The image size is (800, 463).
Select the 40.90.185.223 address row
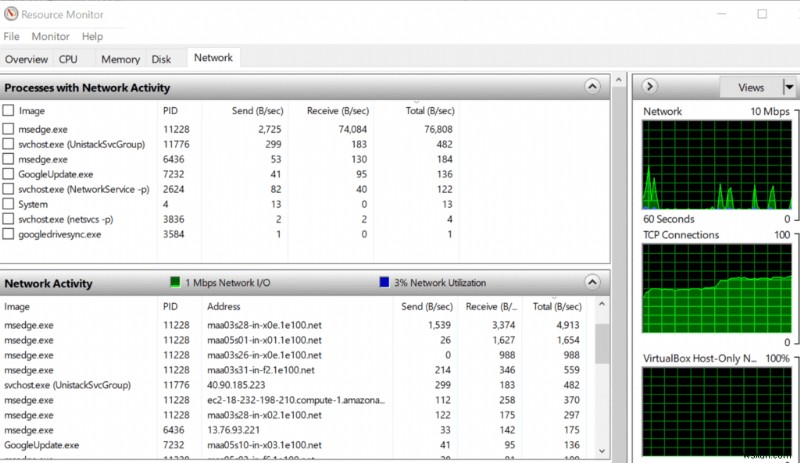293,385
